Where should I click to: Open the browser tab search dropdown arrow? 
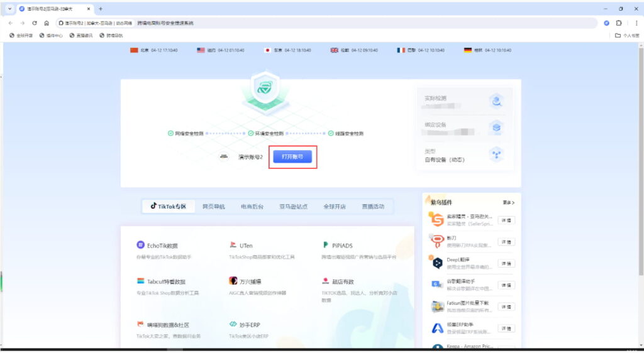pos(10,9)
